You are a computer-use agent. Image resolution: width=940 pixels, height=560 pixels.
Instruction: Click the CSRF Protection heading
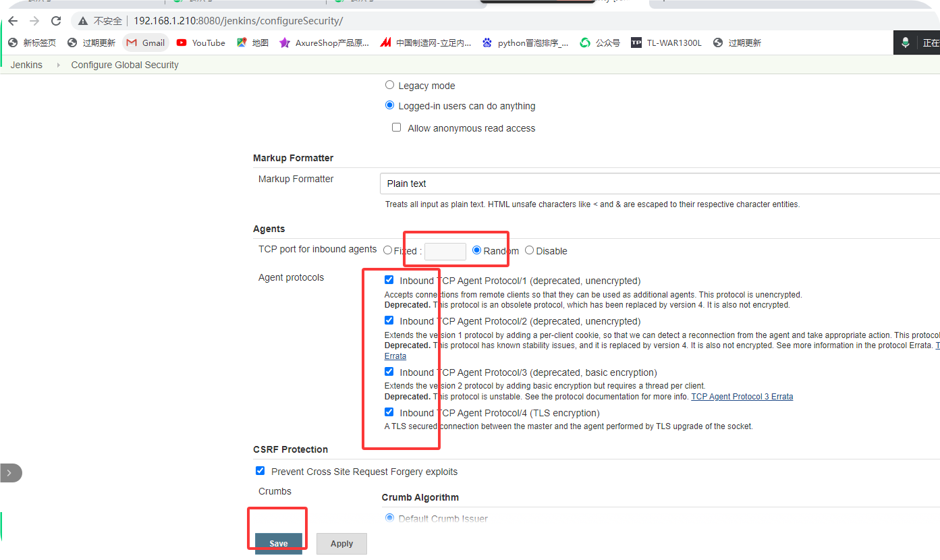tap(291, 449)
